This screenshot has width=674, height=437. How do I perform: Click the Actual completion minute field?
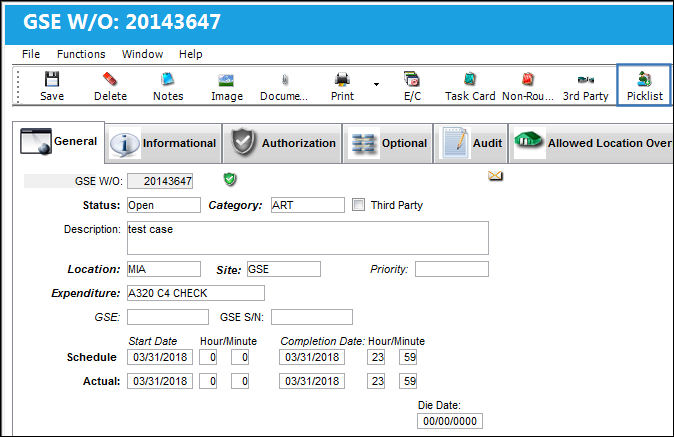point(408,381)
